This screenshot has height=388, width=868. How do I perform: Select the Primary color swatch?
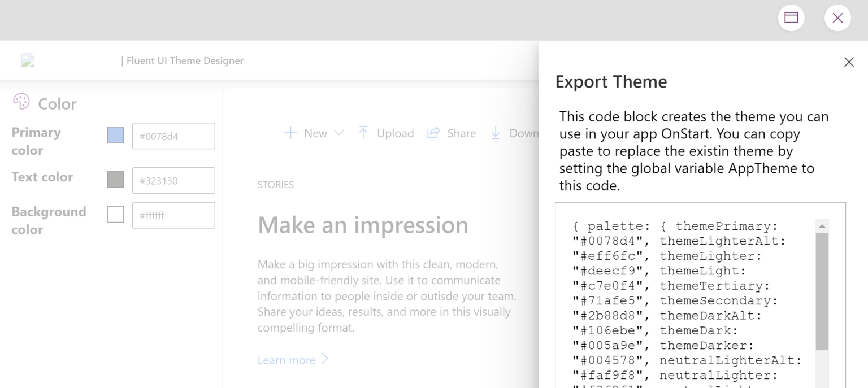[115, 136]
